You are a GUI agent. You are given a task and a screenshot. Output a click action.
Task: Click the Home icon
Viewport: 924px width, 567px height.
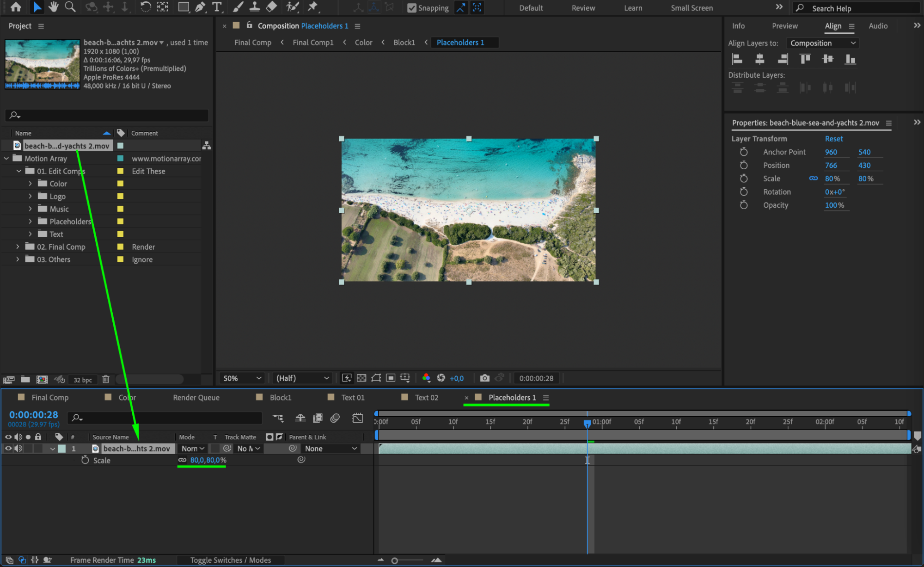(x=16, y=7)
